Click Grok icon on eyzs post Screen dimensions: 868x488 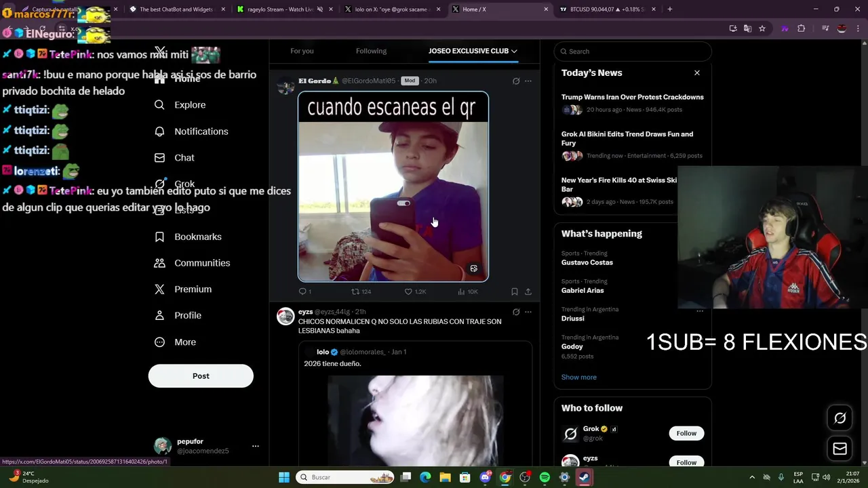(x=516, y=312)
